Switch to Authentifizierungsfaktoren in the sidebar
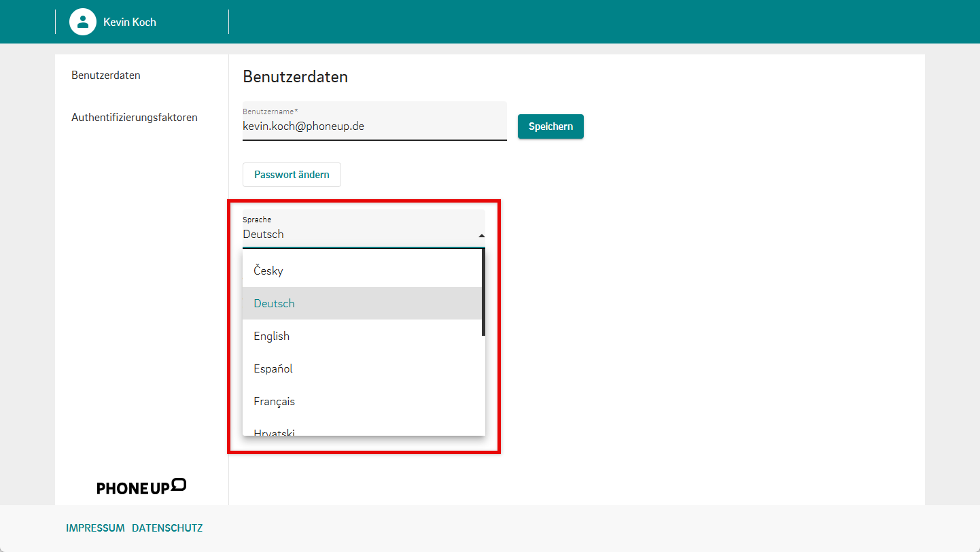Screen dimensions: 980x552 tap(135, 118)
